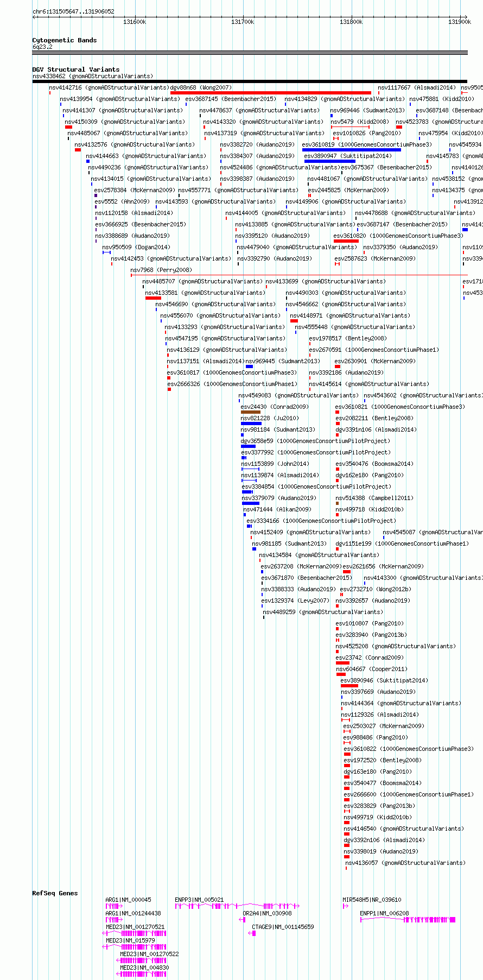The image size is (483, 980).
Task: Select esv3666925 (Besenbacher2015) label
Action: tap(141, 224)
